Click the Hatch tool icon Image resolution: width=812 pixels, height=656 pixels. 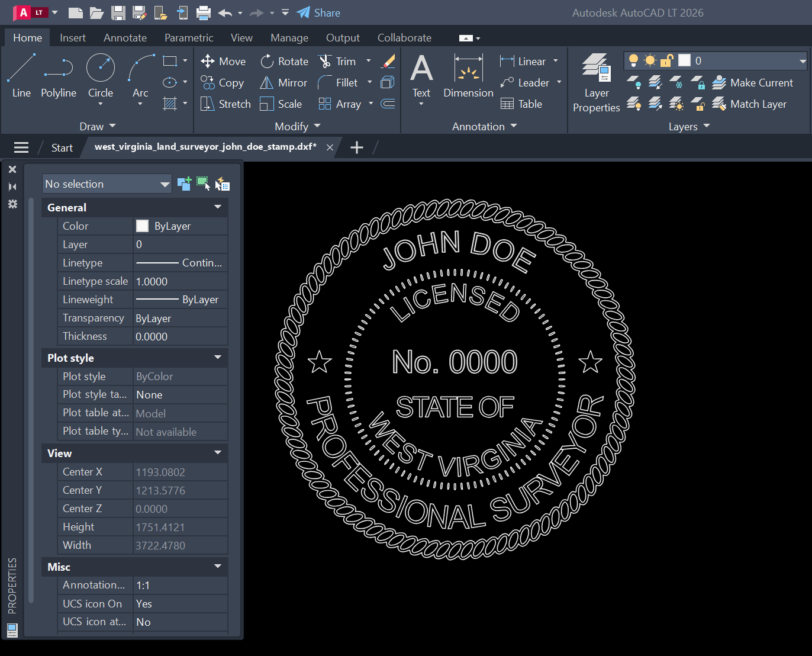click(170, 104)
